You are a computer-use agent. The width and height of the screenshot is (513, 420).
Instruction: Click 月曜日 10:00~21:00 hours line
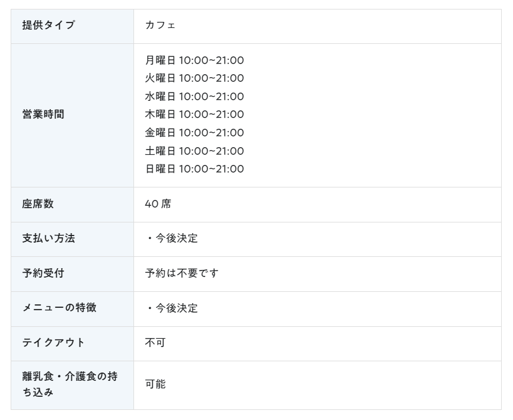[195, 61]
